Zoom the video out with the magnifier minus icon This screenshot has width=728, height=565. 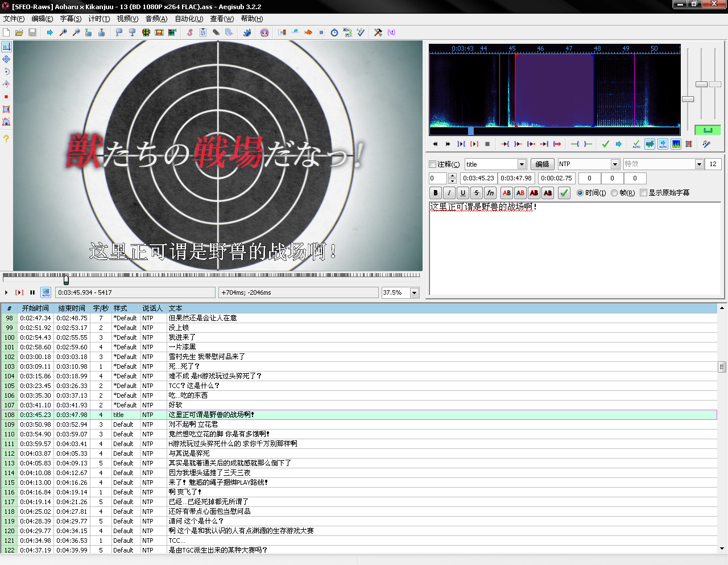coord(76,32)
